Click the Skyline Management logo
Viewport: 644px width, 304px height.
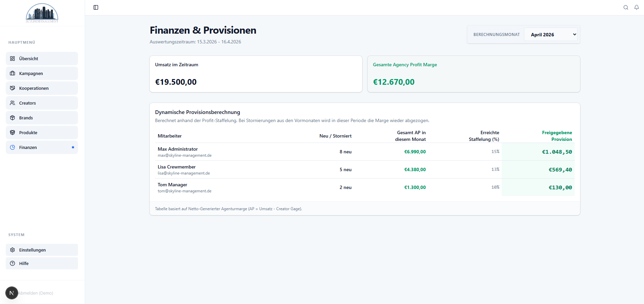click(x=42, y=13)
